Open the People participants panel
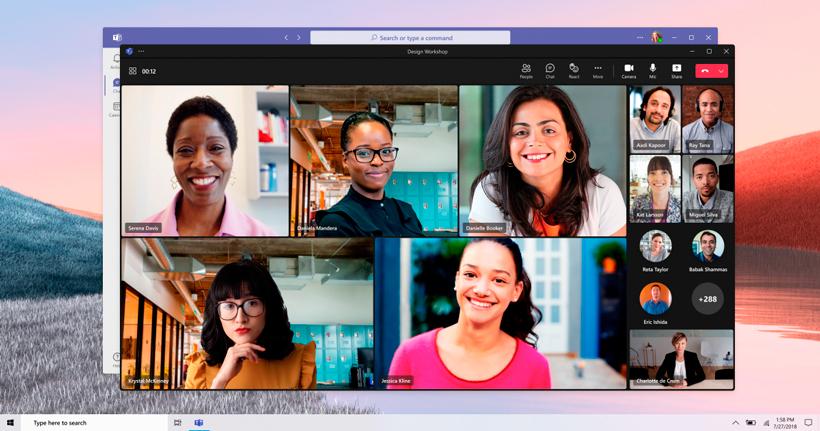The image size is (820, 431). [x=526, y=70]
